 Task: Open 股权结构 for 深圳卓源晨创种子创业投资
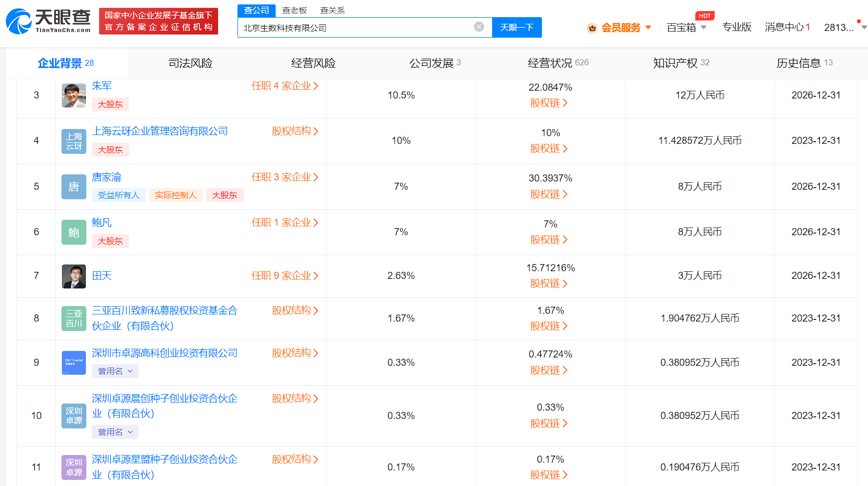295,399
